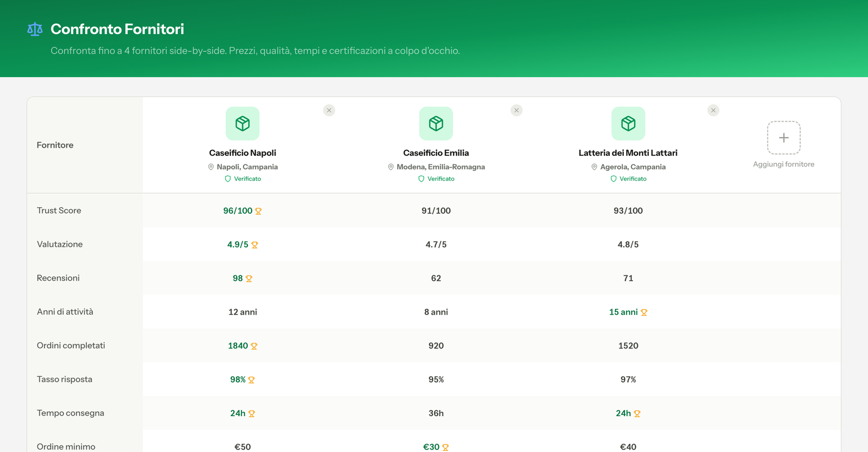The height and width of the screenshot is (452, 868).
Task: Click trophy icon beside 98 reviews
Action: tap(249, 278)
